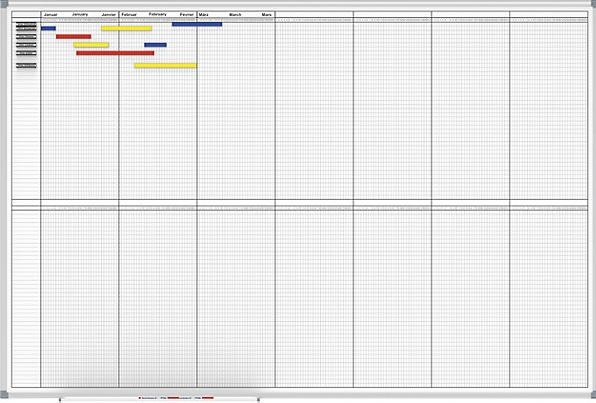
Task: Click the 'January' month header
Action: 80,14
